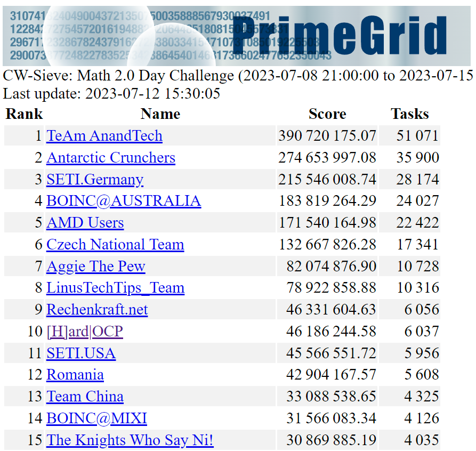Visit the SETI.Germany team page
This screenshot has height=451, width=476.
pos(95,179)
